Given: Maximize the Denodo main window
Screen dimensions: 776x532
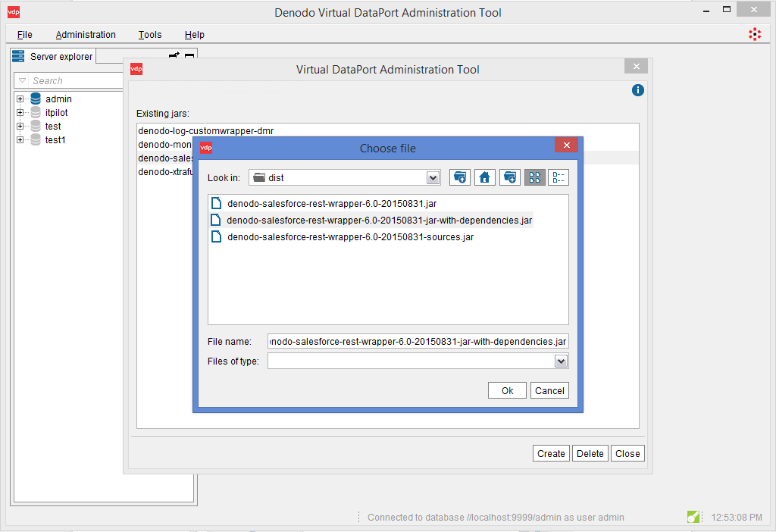Looking at the screenshot, I should click(727, 9).
